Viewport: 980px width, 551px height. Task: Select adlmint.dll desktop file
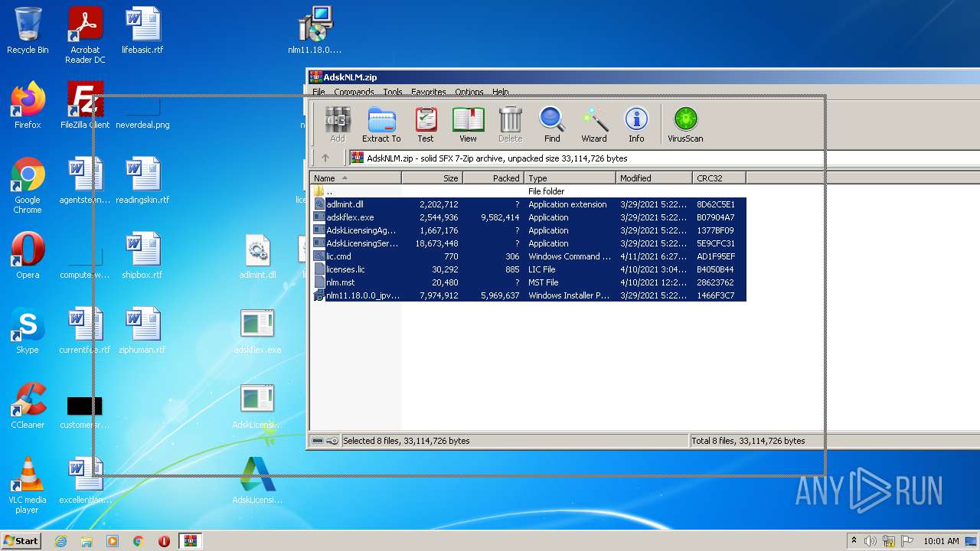pos(257,256)
